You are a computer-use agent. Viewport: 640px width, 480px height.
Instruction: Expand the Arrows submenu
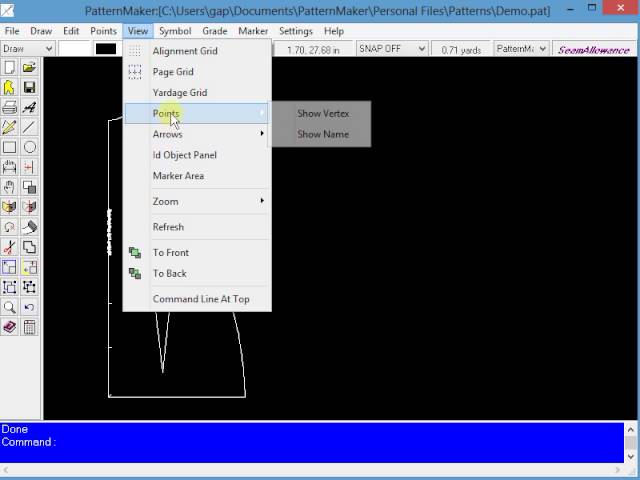[x=197, y=134]
